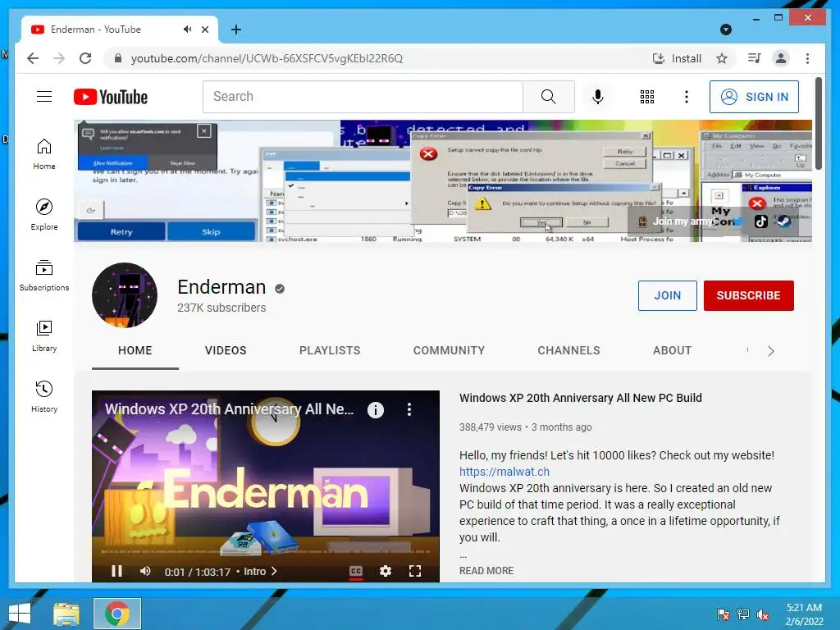Click the Steam icon on channel banner

783,221
